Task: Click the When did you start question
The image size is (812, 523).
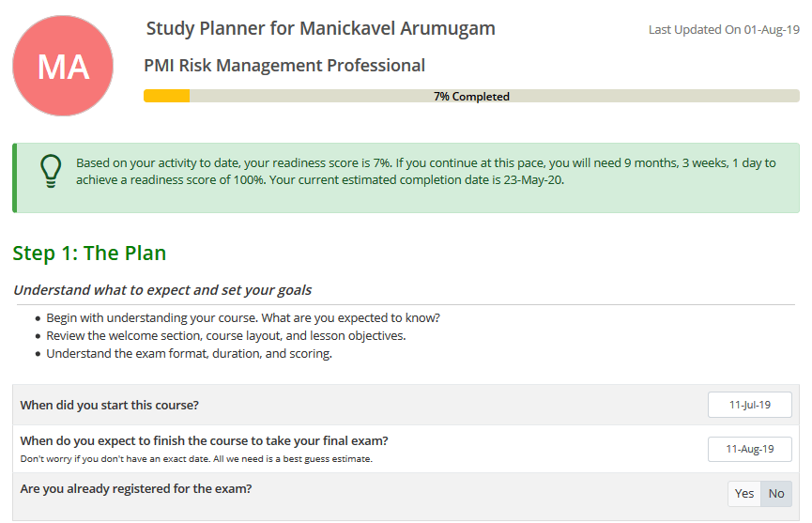Action: click(110, 405)
